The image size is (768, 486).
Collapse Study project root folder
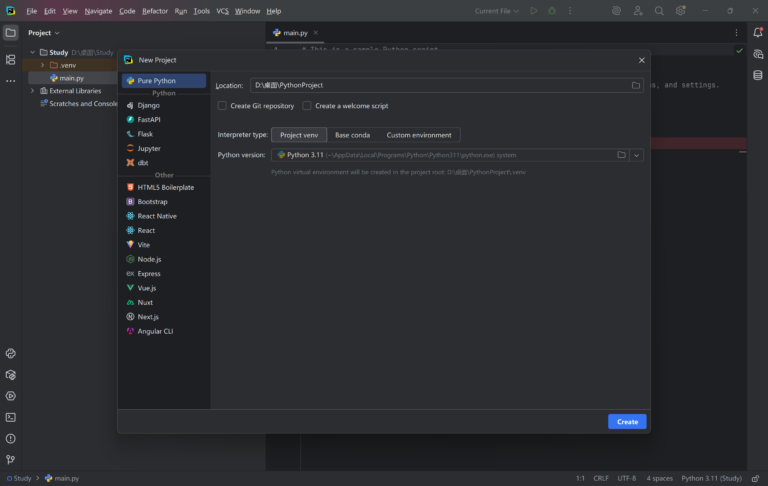coord(32,52)
